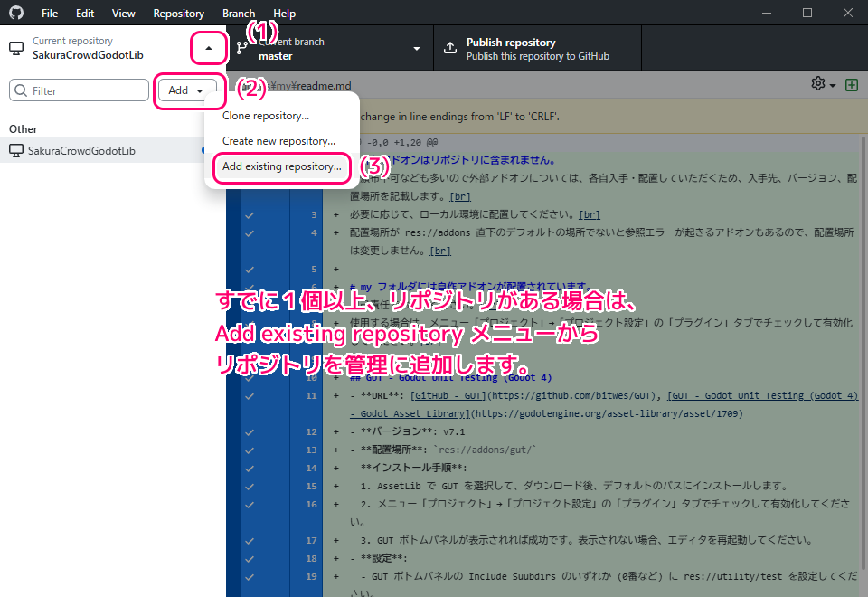This screenshot has height=597, width=868.
Task: Click the computer icon next to SakuraCrowdGodotLib
Action: pyautogui.click(x=16, y=150)
